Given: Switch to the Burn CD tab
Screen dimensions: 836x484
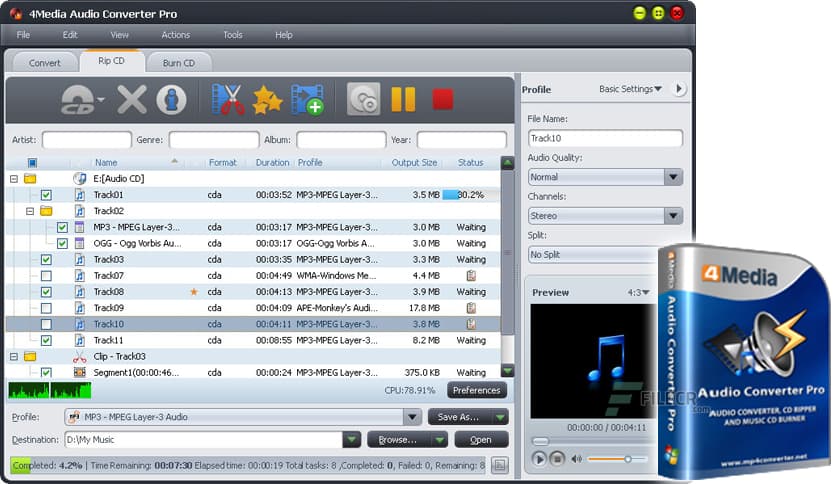Looking at the screenshot, I should click(179, 63).
